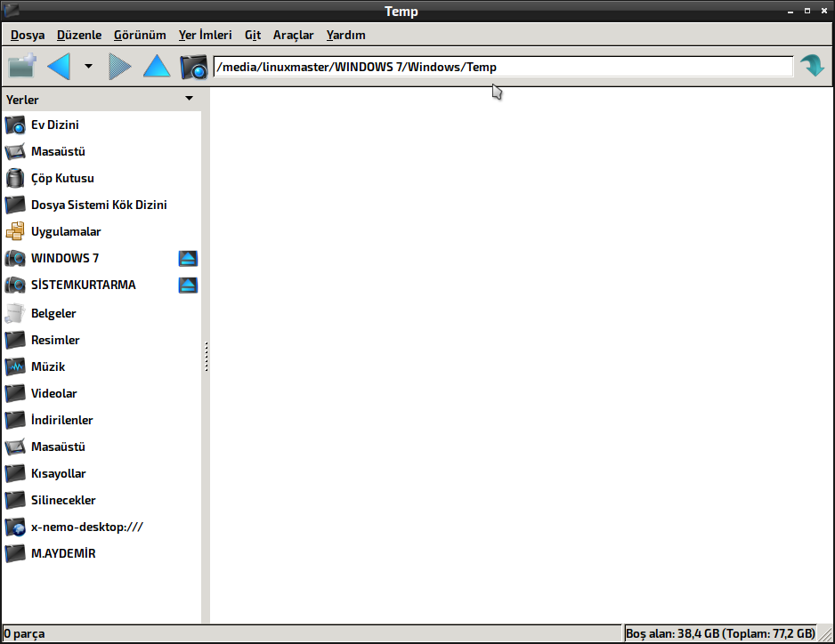Screen dimensions: 835x644
Task: Click the M.AYDEMİR folder icon
Action: coord(15,553)
